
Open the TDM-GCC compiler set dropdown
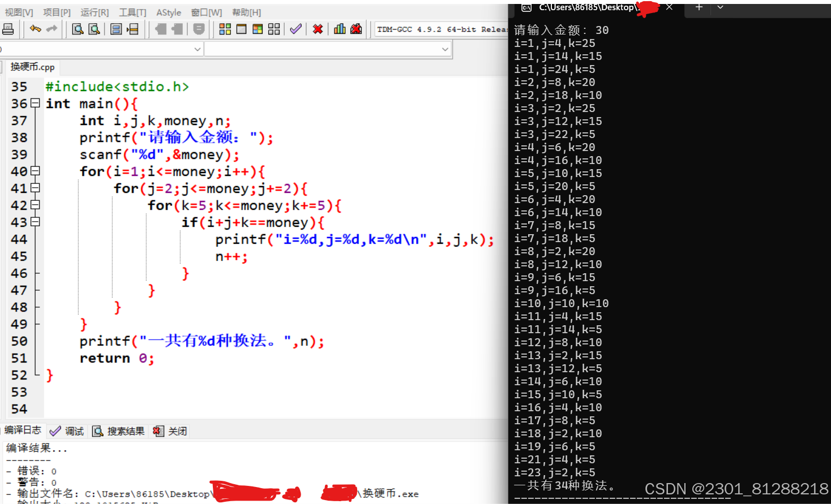[442, 29]
